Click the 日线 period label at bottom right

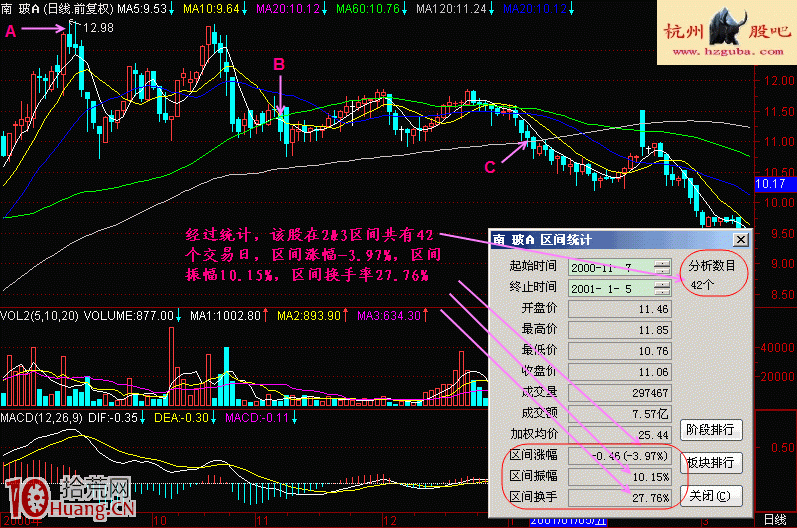[776, 520]
